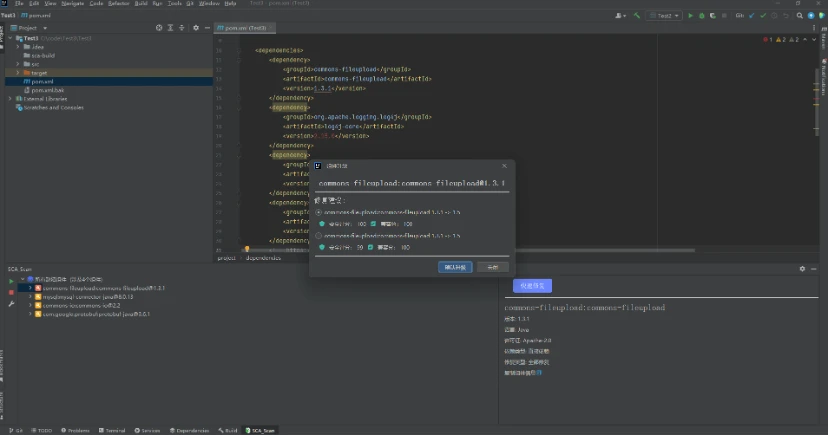Select the second fix option radio button
The height and width of the screenshot is (436, 828).
318,236
